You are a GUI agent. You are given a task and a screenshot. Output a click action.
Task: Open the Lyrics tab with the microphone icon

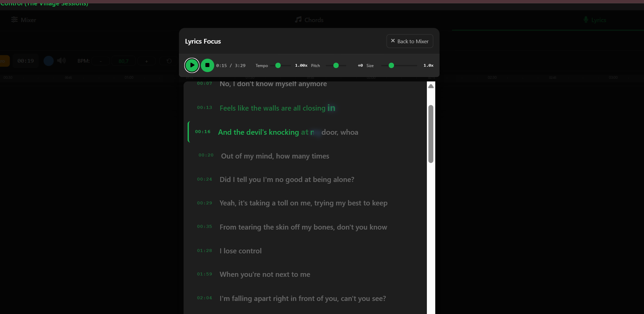595,20
